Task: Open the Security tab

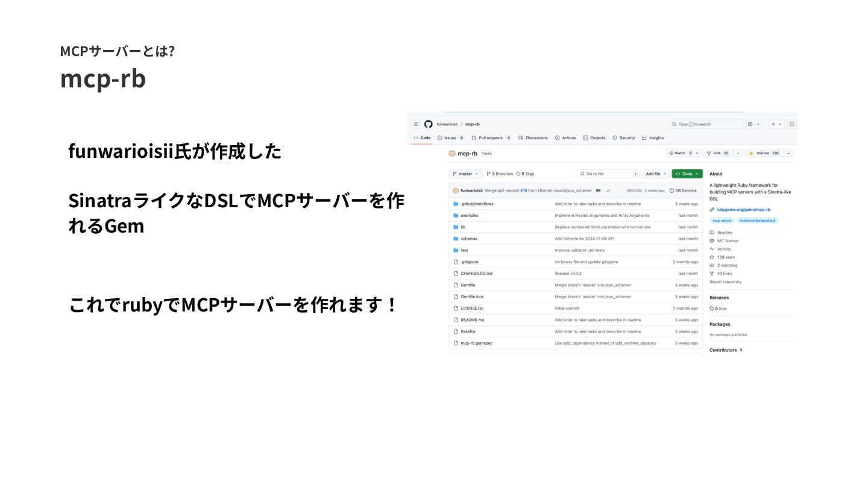Action: click(624, 138)
